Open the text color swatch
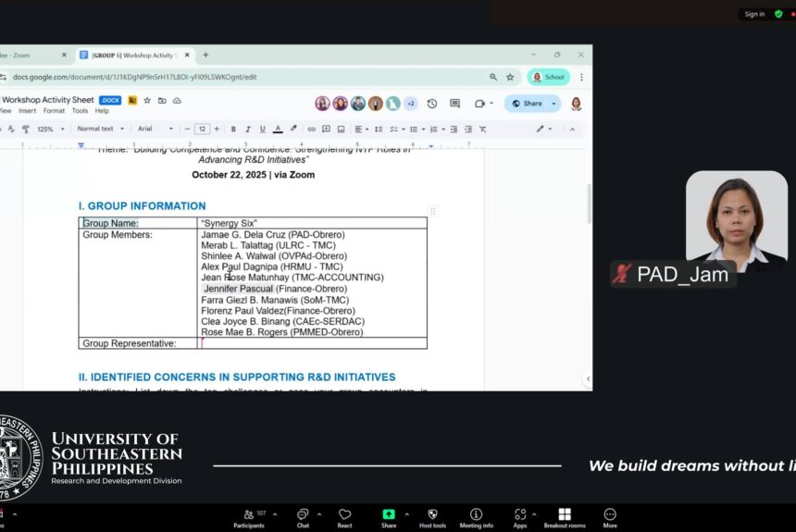796x532 pixels. point(278,130)
